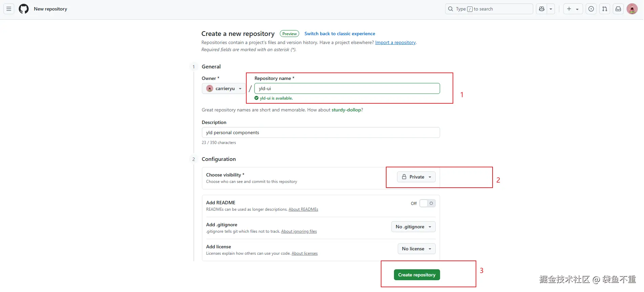Open the Pull requests icon in header

(x=605, y=9)
